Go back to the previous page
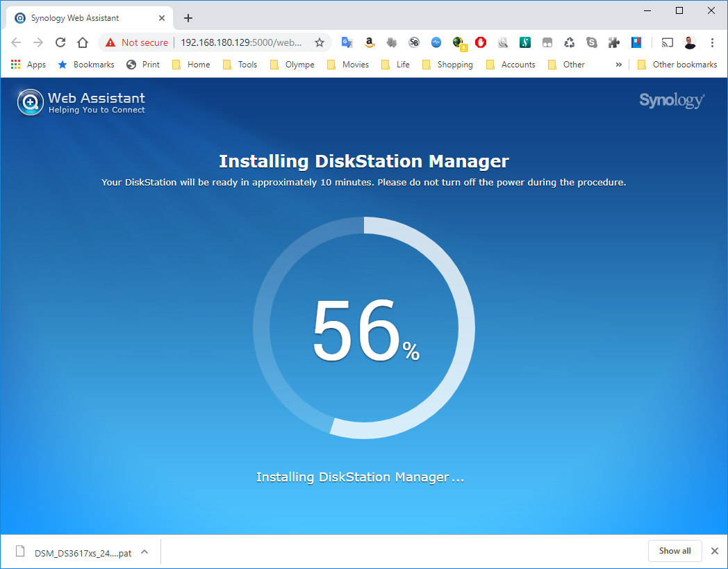 pos(16,43)
